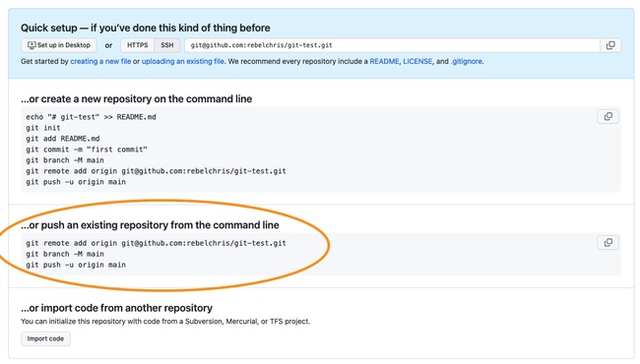Select the HTTPS protocol option
This screenshot has width=640, height=364.
point(137,45)
